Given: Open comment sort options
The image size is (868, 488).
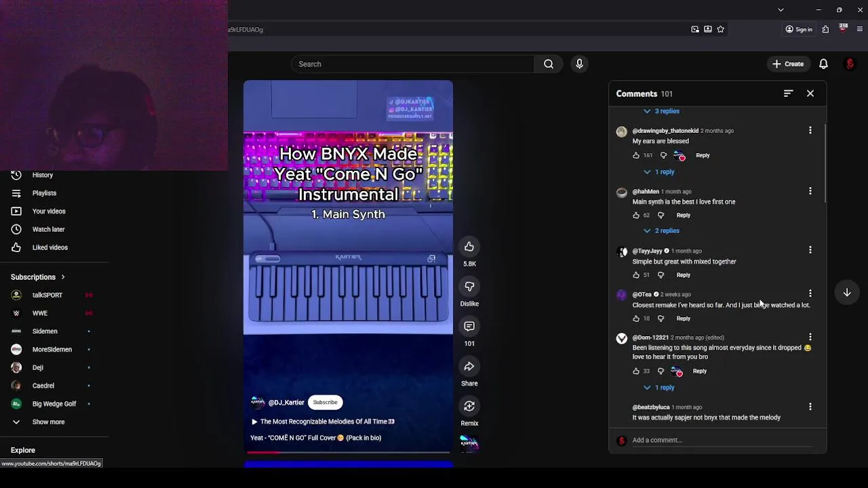Looking at the screenshot, I should pos(788,94).
